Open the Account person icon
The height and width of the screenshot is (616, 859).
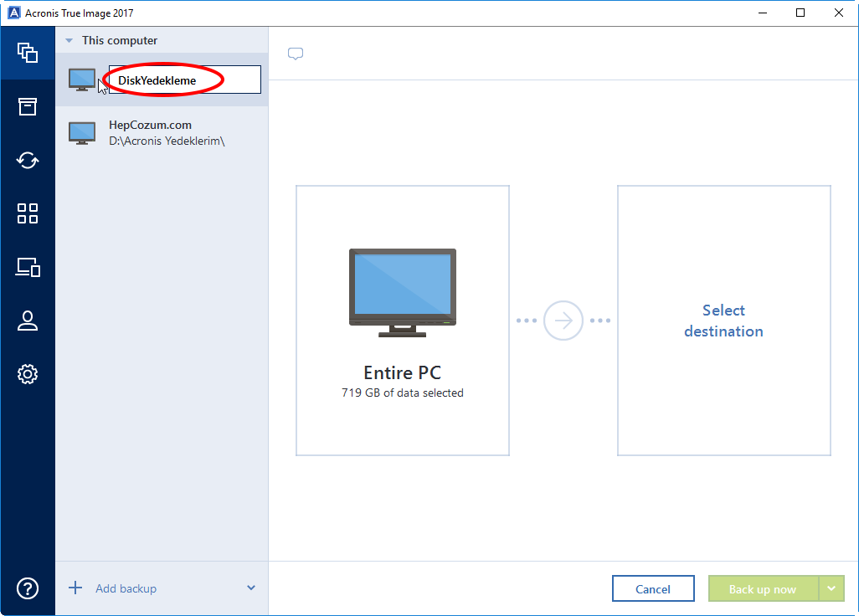pyautogui.click(x=28, y=321)
